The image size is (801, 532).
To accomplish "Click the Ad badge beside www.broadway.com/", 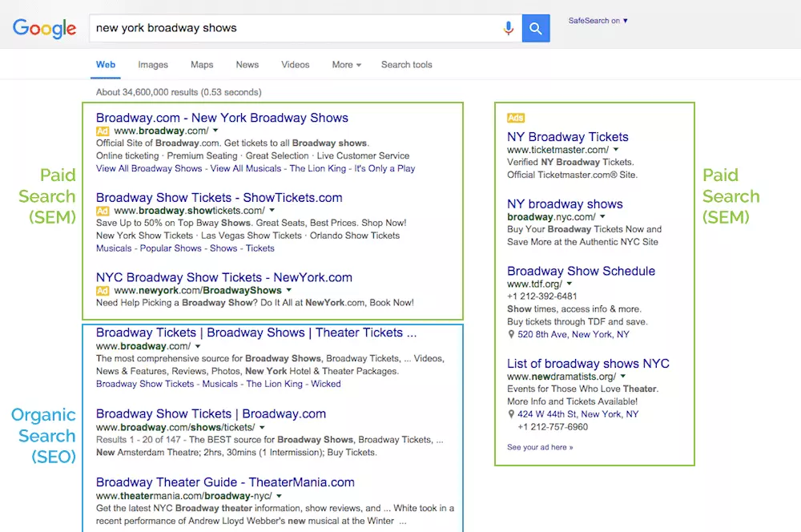I will [103, 131].
